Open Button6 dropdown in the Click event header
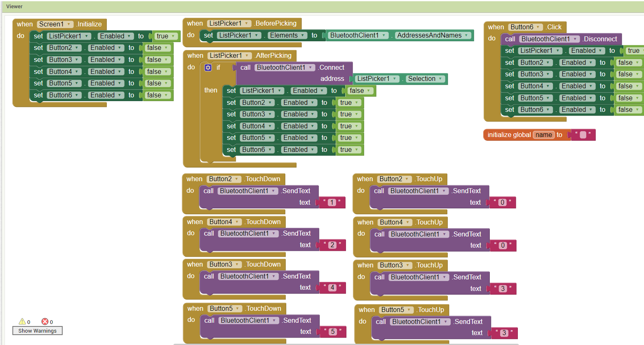This screenshot has width=644, height=345. pos(525,27)
